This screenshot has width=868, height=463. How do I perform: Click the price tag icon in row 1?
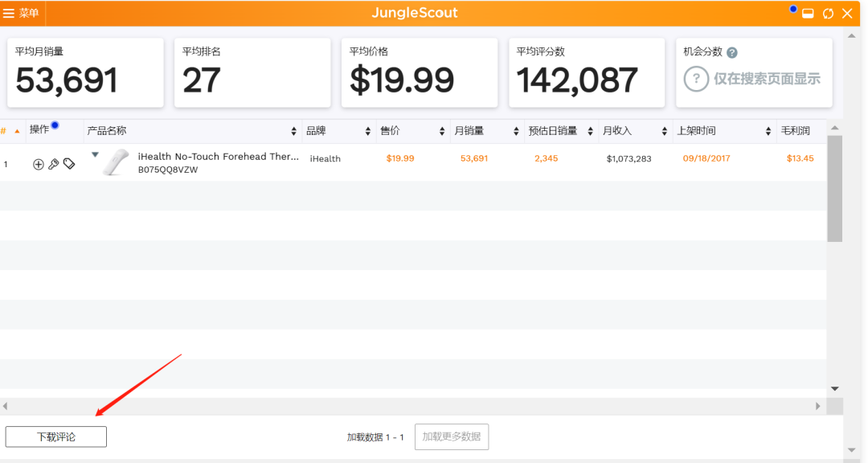69,164
